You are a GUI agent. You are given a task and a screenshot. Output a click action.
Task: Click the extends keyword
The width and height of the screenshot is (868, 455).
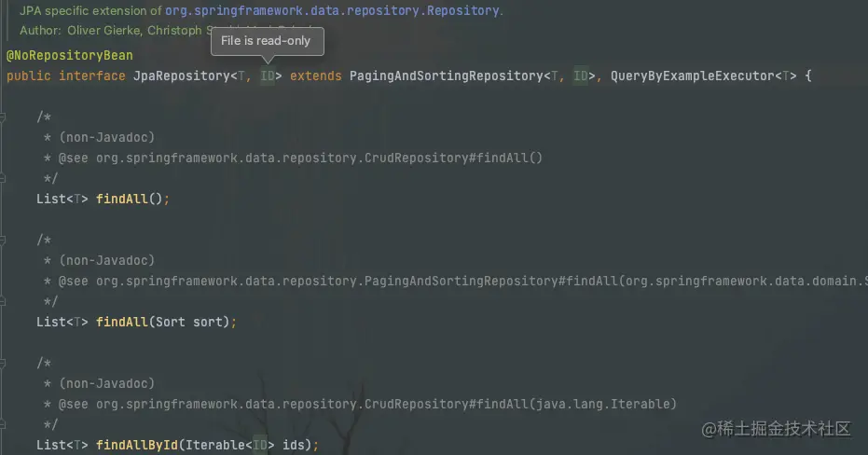pyautogui.click(x=315, y=76)
